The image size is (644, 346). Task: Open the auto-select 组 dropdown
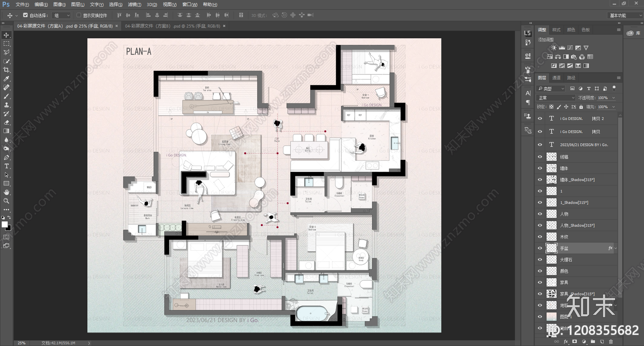(62, 15)
